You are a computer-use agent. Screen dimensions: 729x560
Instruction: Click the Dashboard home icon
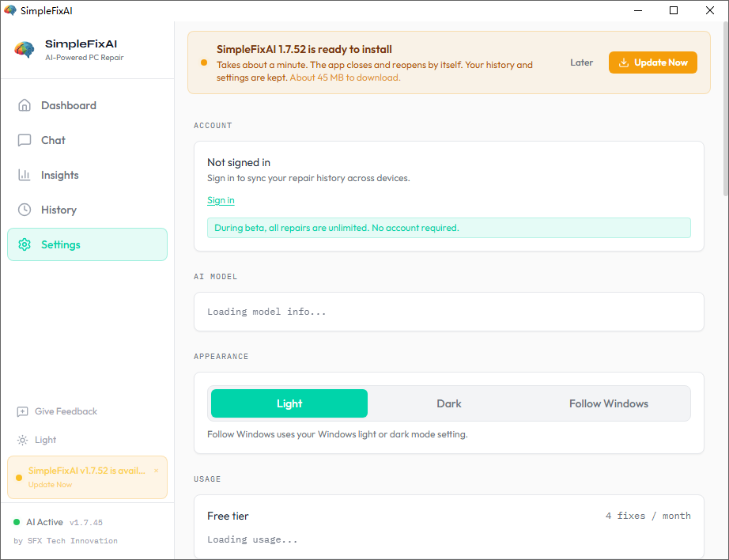[25, 105]
